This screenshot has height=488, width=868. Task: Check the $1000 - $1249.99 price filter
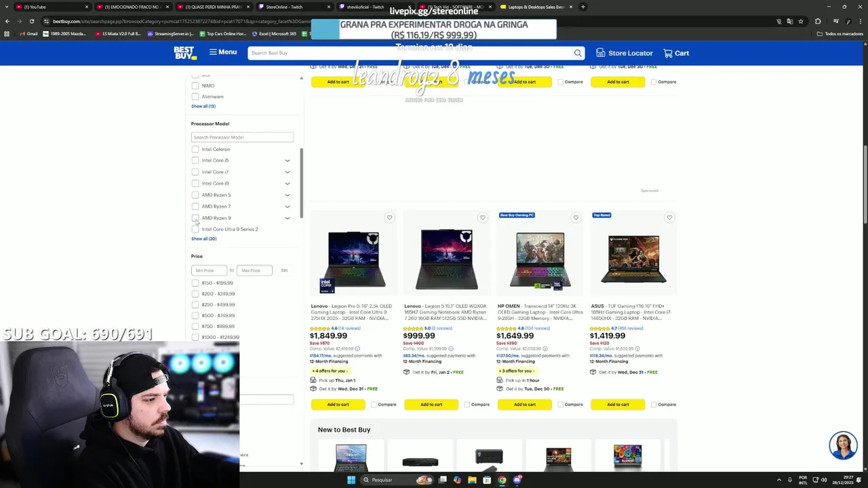coord(195,337)
